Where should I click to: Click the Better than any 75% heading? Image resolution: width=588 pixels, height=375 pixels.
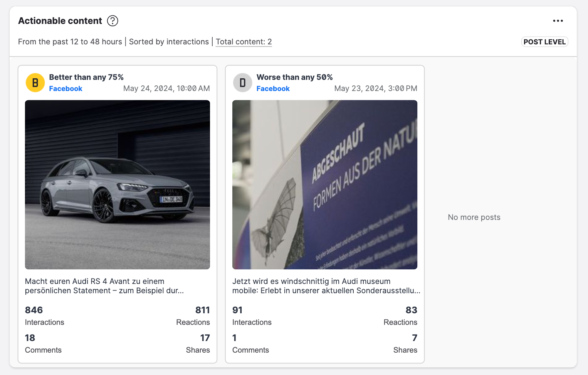click(86, 77)
